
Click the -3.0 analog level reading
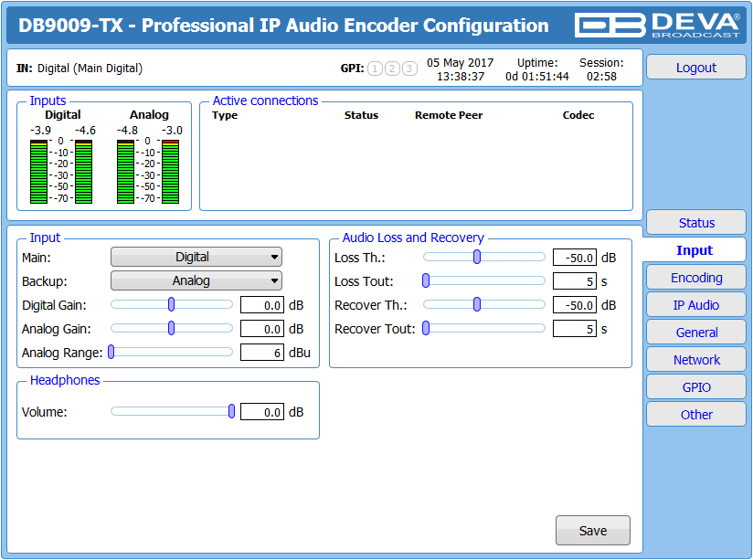coord(172,130)
